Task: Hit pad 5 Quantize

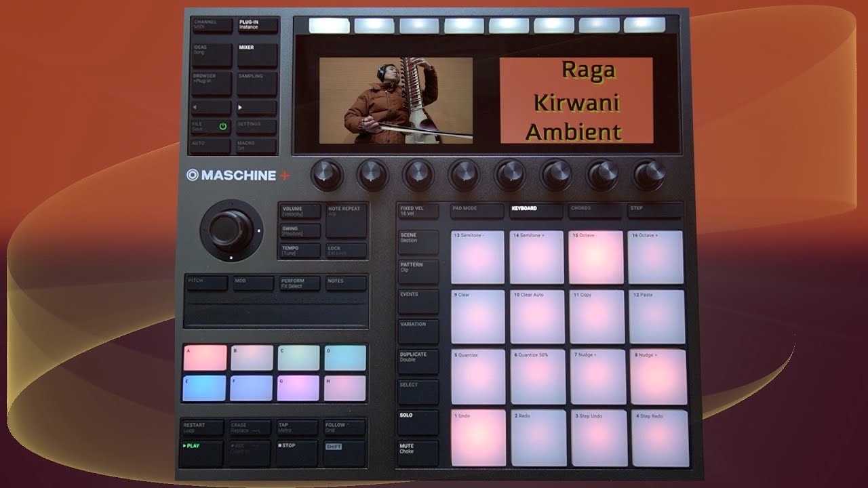Action: coord(479,377)
